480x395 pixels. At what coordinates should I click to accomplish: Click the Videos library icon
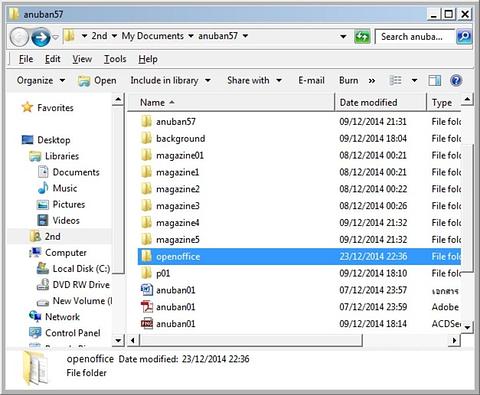(x=43, y=220)
